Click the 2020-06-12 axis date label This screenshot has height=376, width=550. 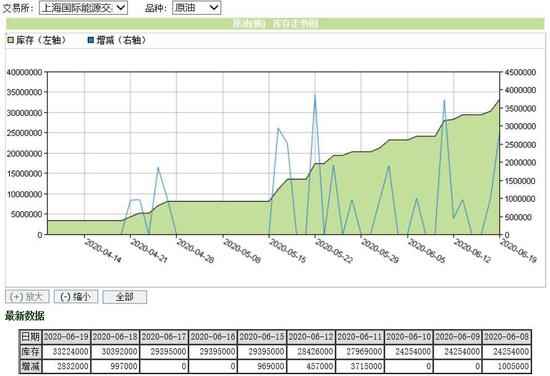coord(472,251)
